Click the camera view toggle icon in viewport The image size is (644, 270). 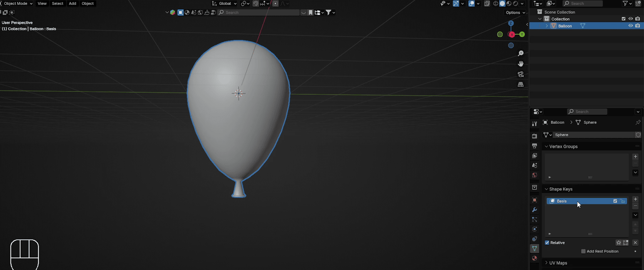520,74
